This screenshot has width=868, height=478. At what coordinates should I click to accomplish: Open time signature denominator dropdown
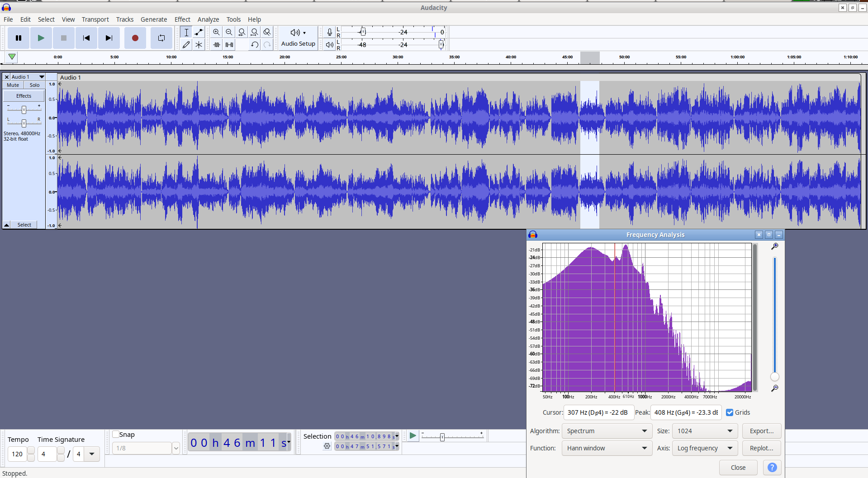[x=92, y=454]
